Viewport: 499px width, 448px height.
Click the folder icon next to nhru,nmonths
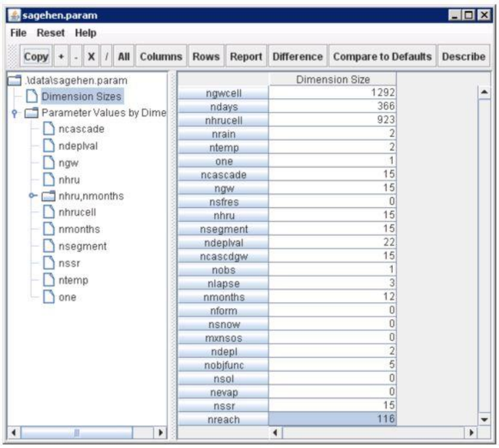pos(48,196)
